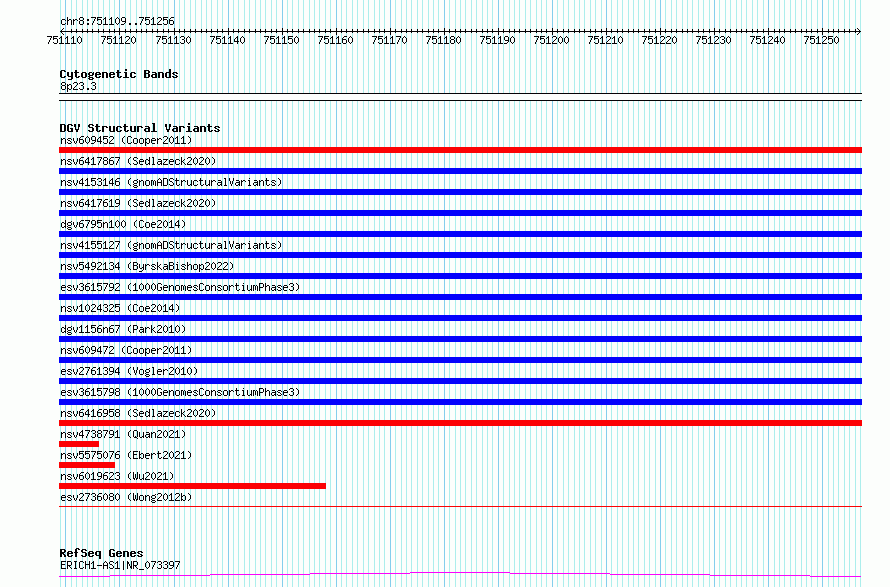Open variant nsv609472 (Cooper2011) label

(126, 350)
